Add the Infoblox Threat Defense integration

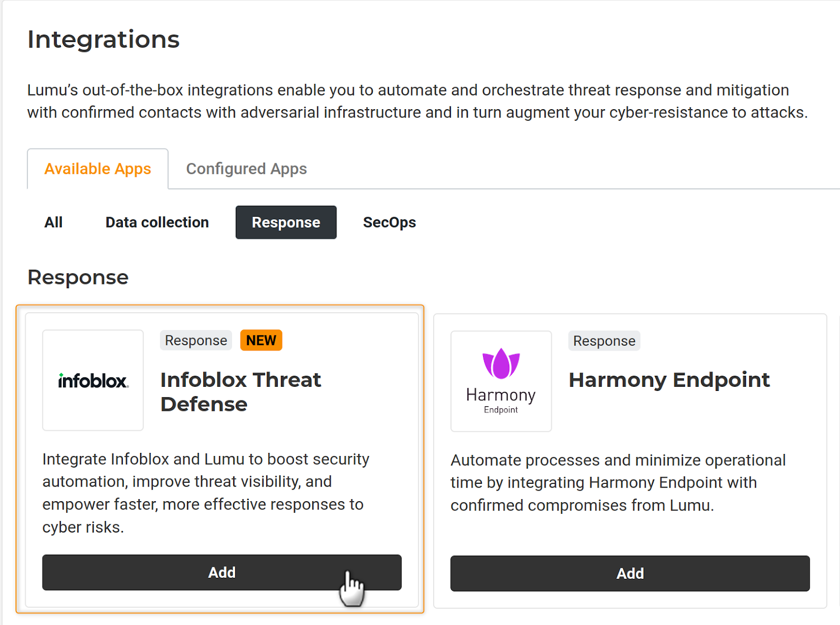pos(222,573)
